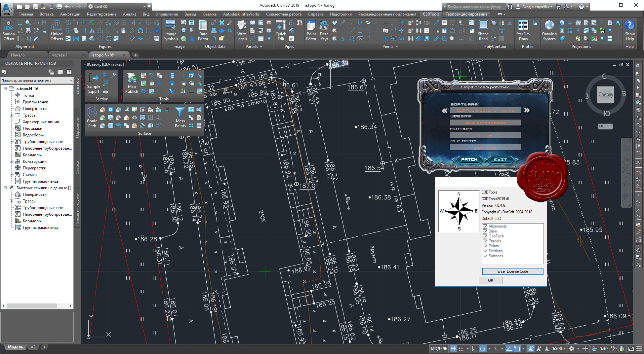Launch the Sample Export section tool
Image resolution: width=644 pixels, height=354 pixels.
(94, 83)
